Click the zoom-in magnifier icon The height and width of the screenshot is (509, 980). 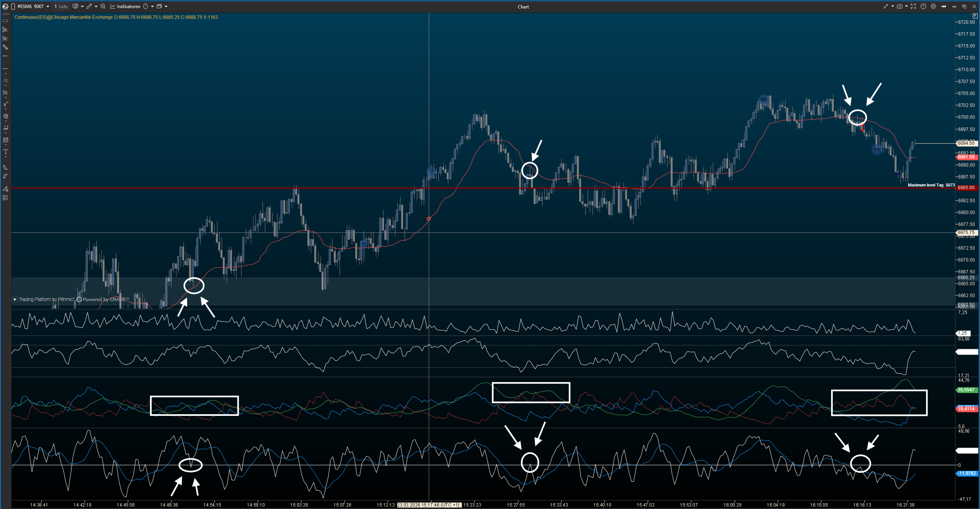coord(103,7)
